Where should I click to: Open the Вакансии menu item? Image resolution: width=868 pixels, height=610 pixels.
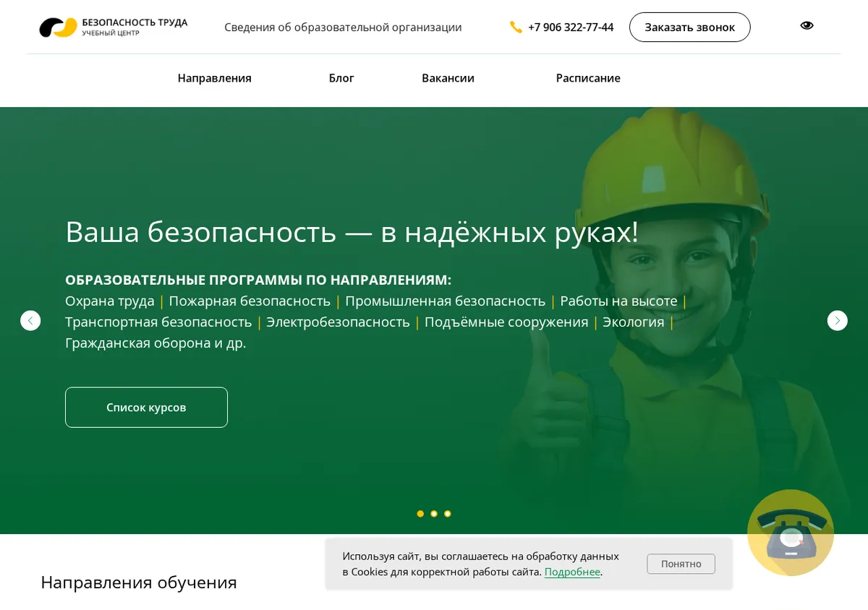point(448,78)
